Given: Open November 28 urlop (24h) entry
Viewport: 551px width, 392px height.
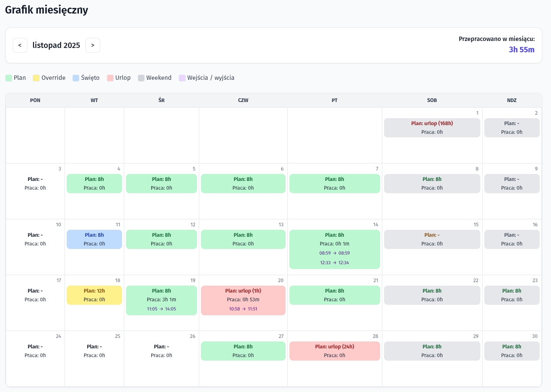Looking at the screenshot, I should click(x=334, y=351).
